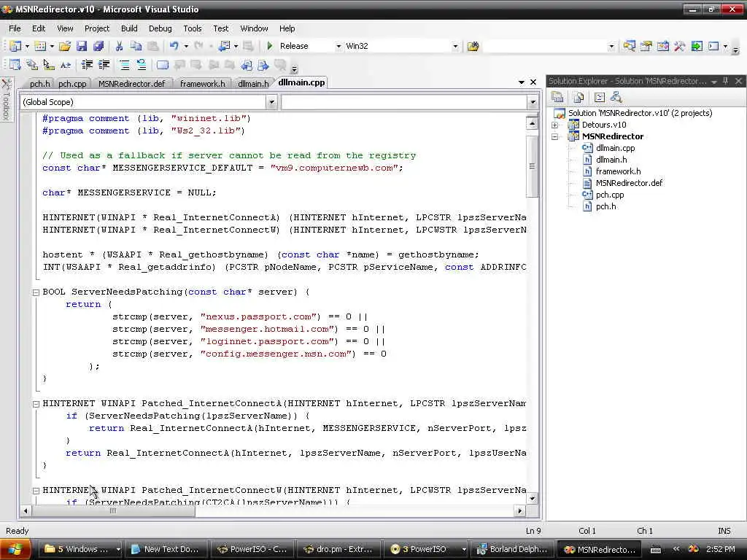Open Solution Explorer from the main toolbar icon

coord(629,46)
